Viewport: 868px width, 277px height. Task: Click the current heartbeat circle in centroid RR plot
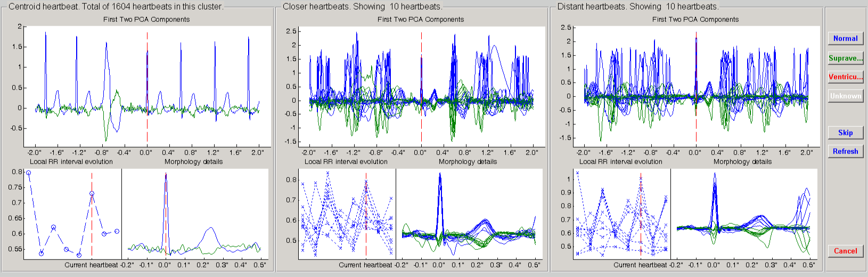pyautogui.click(x=92, y=194)
